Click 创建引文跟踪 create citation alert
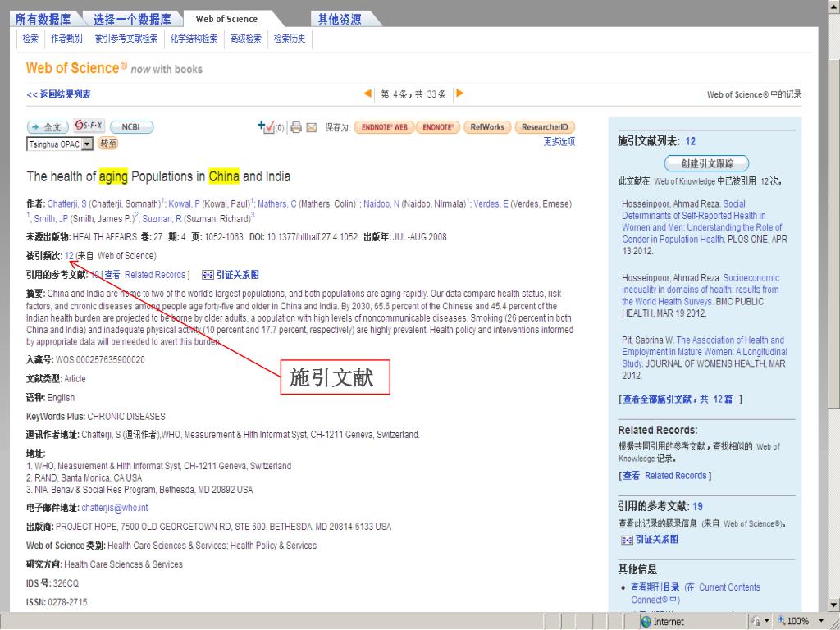The height and width of the screenshot is (630, 840). pos(706,163)
